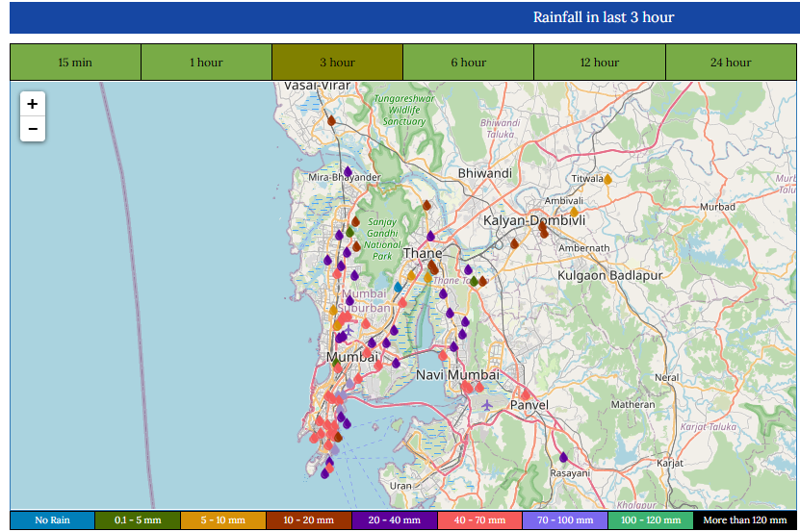Screen dimensions: 800x532
Task: Click the purple rain marker near Rasayani
Action: point(563,457)
